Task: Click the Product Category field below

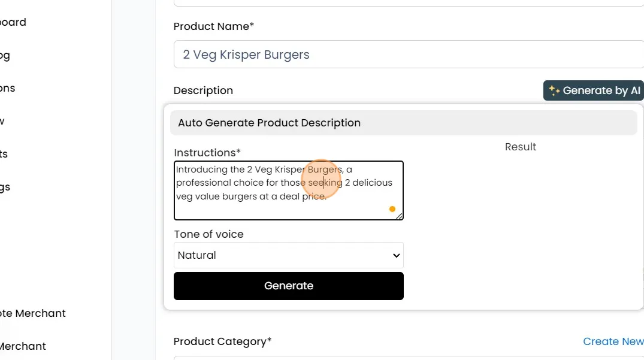Action: point(407,358)
